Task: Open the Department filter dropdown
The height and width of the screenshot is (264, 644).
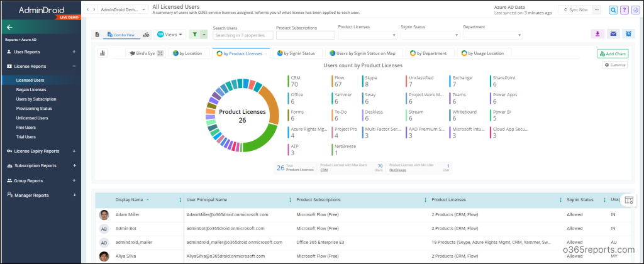Action: [493, 35]
